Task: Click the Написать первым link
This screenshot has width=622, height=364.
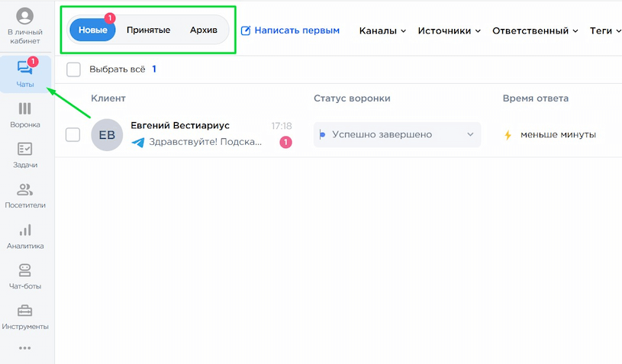Action: 290,31
